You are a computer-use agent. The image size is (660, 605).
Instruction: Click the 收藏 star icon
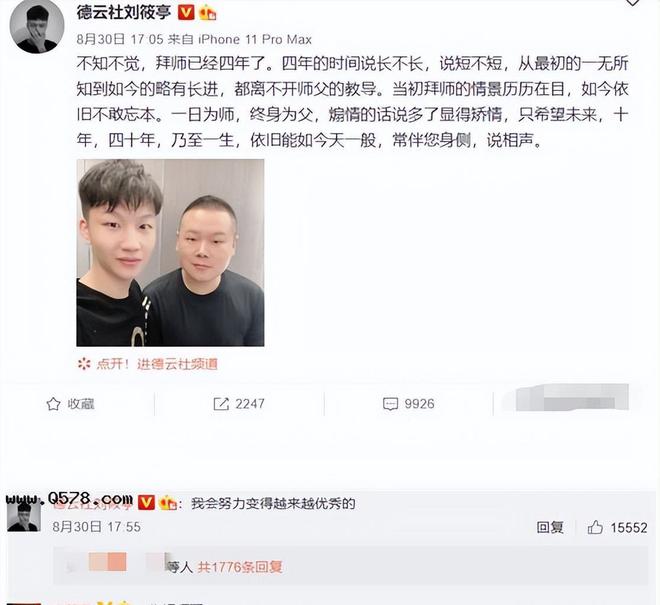(x=53, y=404)
